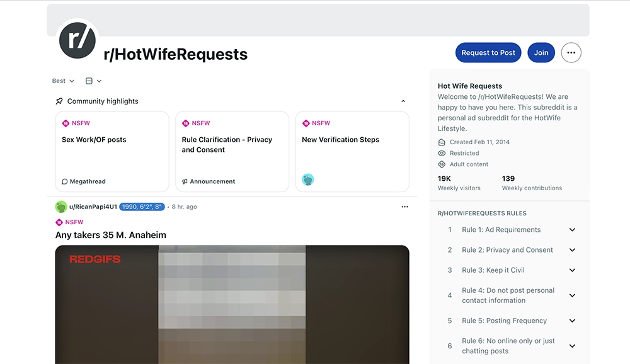Image resolution: width=630 pixels, height=364 pixels.
Task: Open the u/RicanPapi4U1 profile link
Action: coord(93,207)
